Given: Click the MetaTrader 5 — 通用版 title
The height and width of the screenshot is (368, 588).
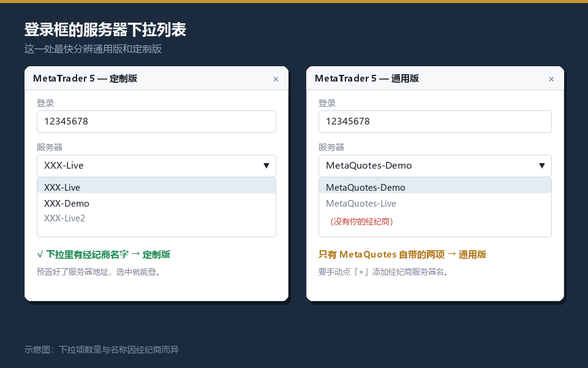Looking at the screenshot, I should click(367, 79).
